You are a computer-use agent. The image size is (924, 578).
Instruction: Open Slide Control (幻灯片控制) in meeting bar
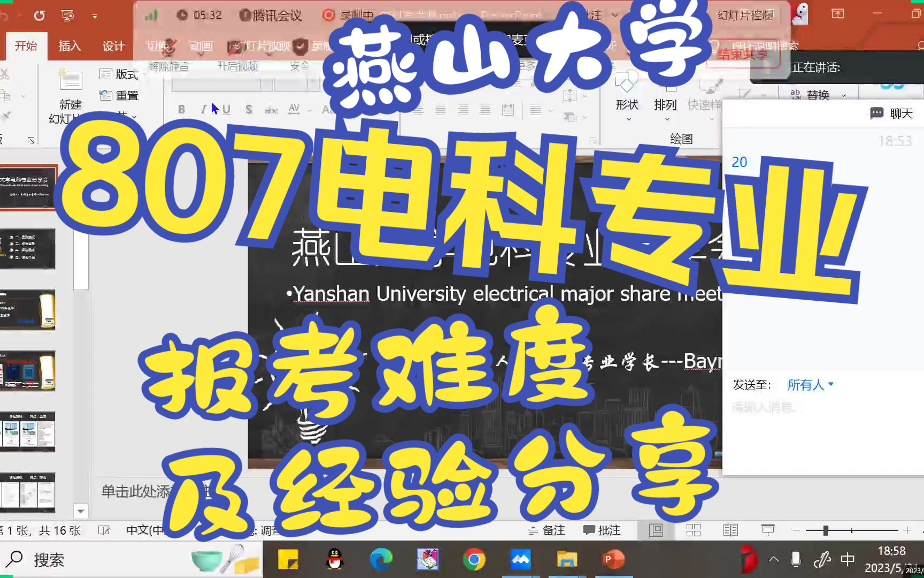(x=745, y=15)
